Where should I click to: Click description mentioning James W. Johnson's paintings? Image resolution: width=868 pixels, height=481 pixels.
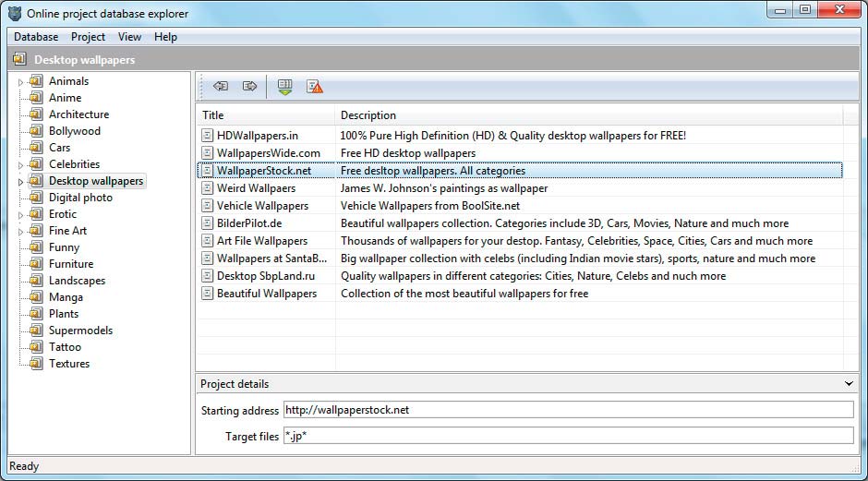click(x=444, y=188)
